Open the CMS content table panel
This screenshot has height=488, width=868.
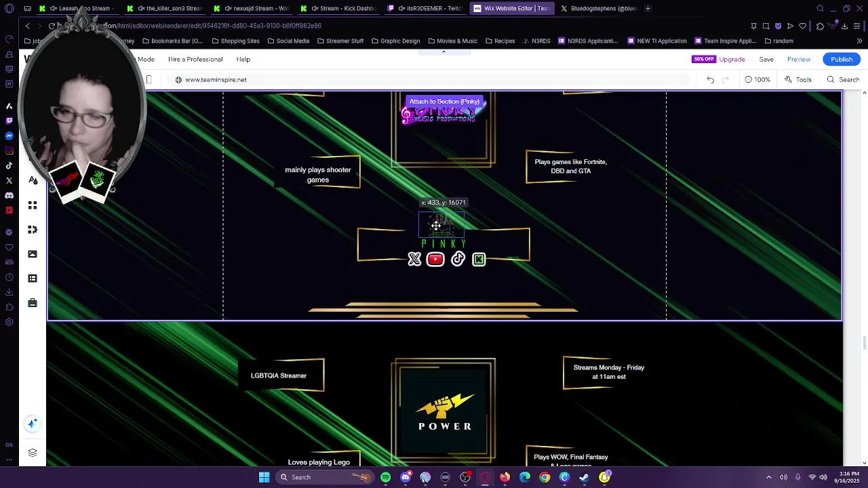tap(33, 279)
